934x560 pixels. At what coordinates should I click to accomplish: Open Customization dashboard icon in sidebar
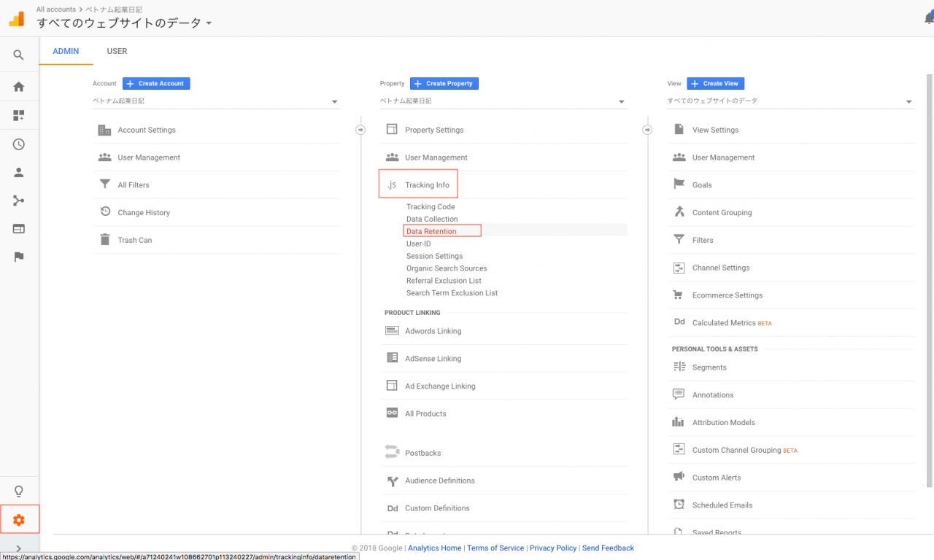[19, 116]
